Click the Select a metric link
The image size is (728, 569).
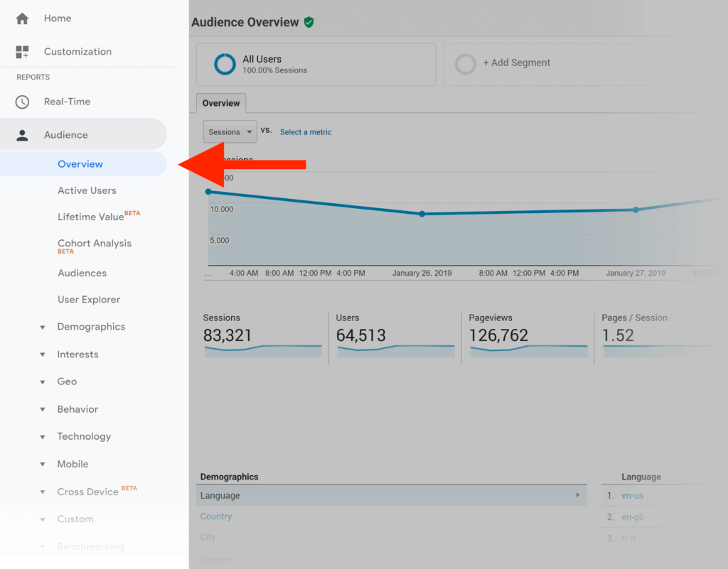306,131
